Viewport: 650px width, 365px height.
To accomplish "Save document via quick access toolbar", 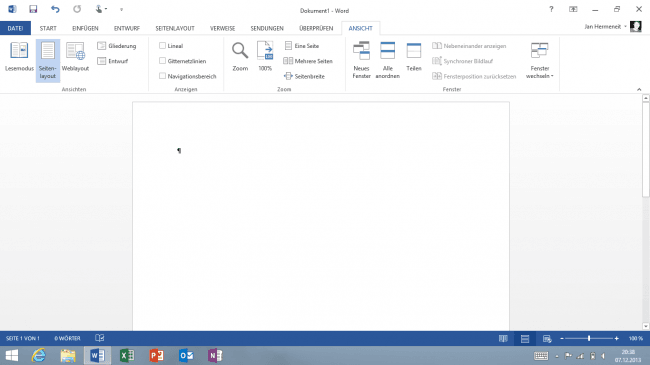I will [33, 9].
